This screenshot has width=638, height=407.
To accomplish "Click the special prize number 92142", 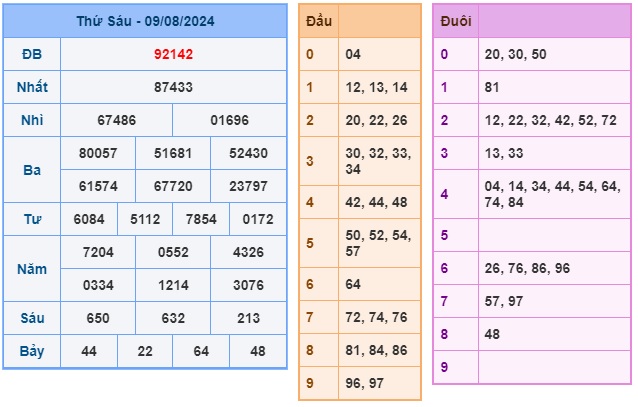I will [x=173, y=54].
